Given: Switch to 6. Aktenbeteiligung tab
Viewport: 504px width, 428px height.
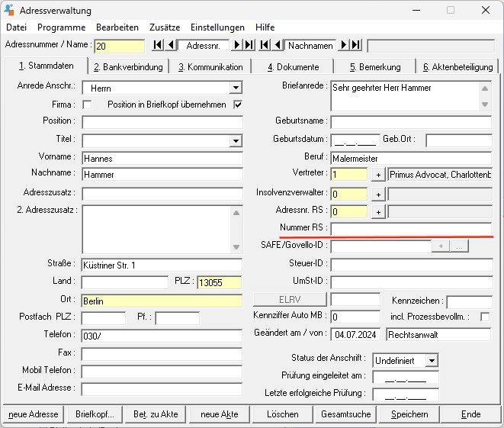Looking at the screenshot, I should pyautogui.click(x=457, y=67).
